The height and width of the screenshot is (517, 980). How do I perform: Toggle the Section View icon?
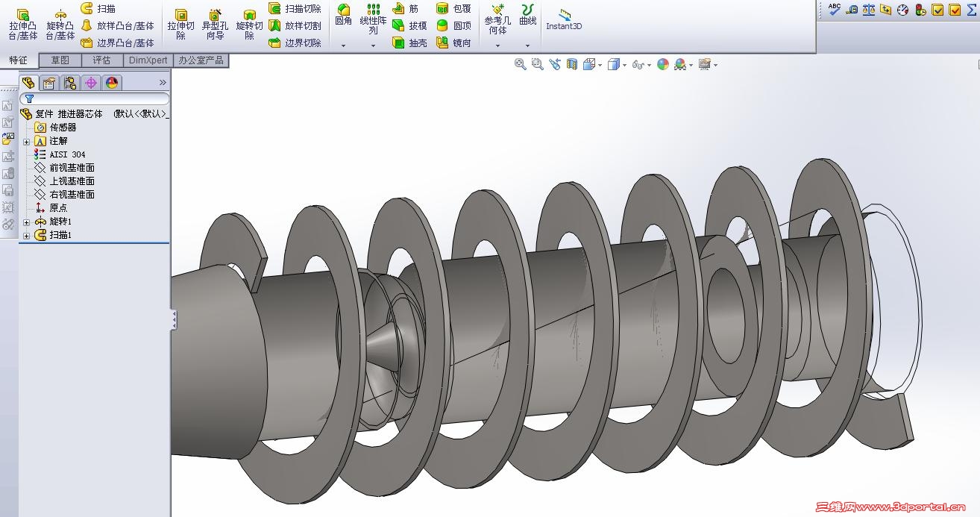(x=572, y=65)
